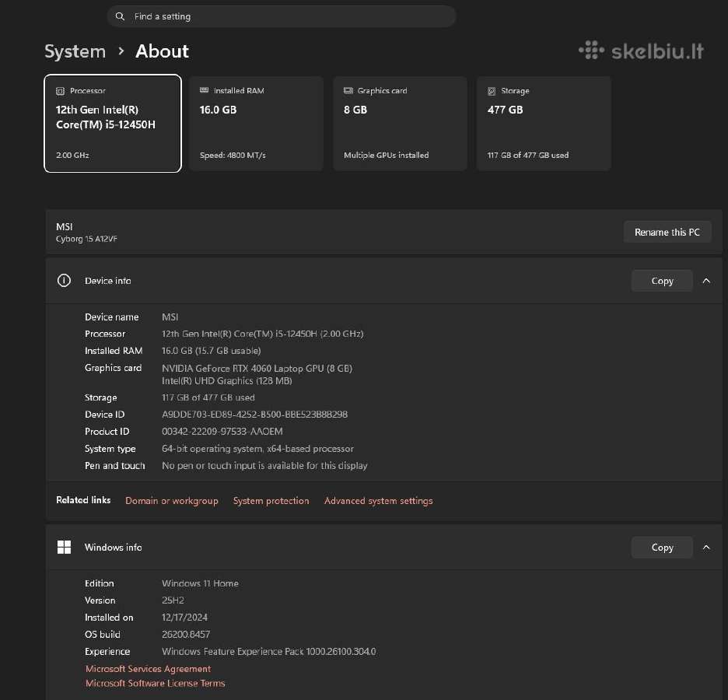Go back to System breadcrumb

(x=75, y=51)
